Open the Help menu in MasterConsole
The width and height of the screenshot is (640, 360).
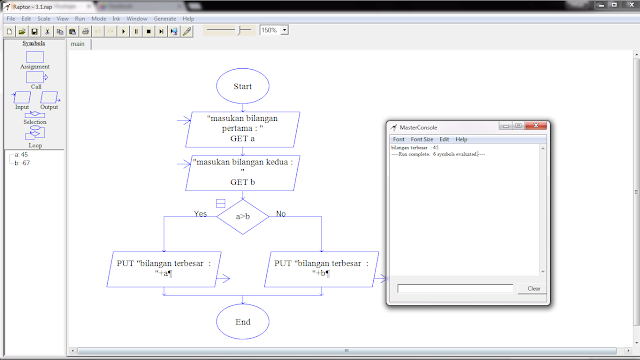[461, 139]
